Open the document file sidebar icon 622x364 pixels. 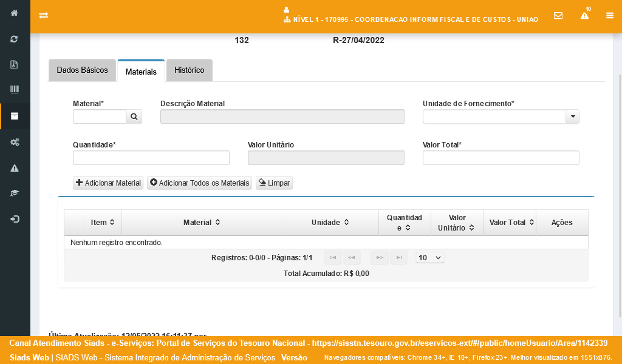[15, 64]
